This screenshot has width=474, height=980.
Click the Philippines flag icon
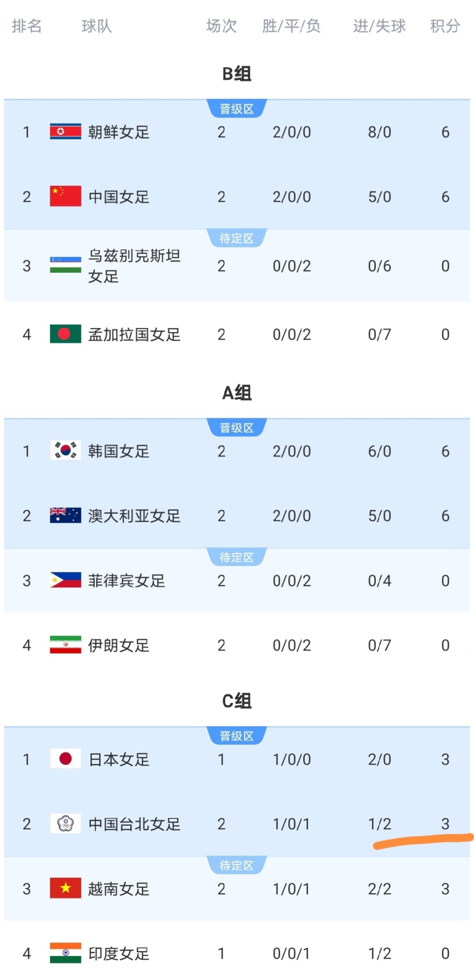point(65,580)
